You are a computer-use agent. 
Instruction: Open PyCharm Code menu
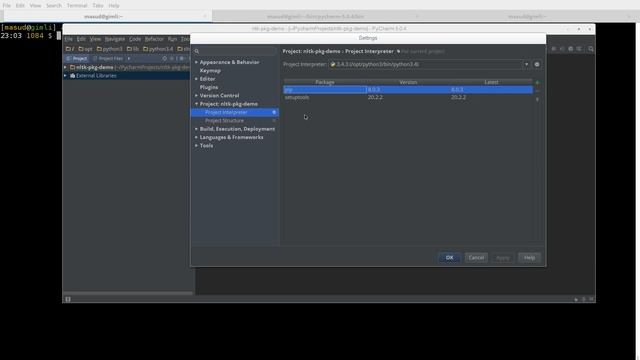135,39
